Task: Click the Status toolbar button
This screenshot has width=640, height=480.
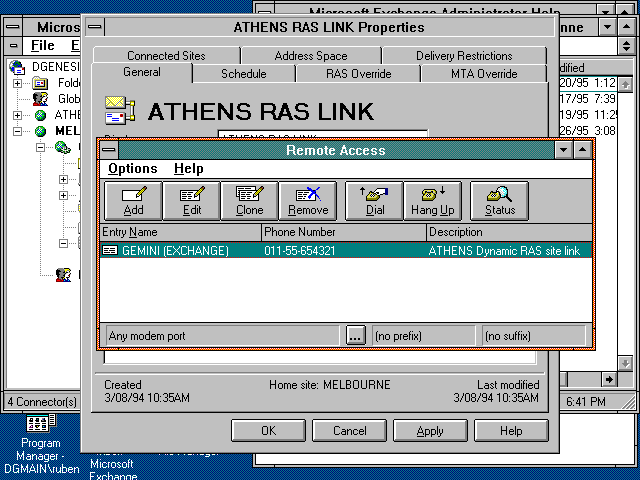Action: pyautogui.click(x=500, y=201)
